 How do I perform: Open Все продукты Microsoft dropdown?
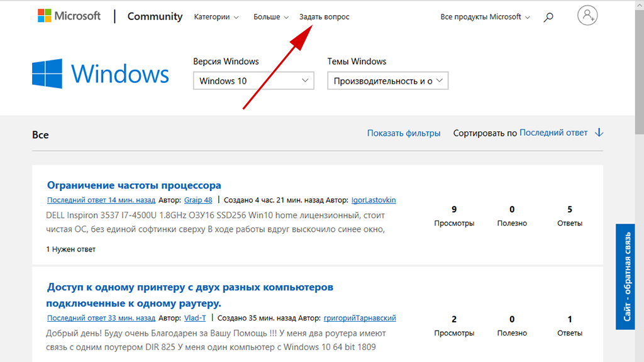[x=485, y=17]
